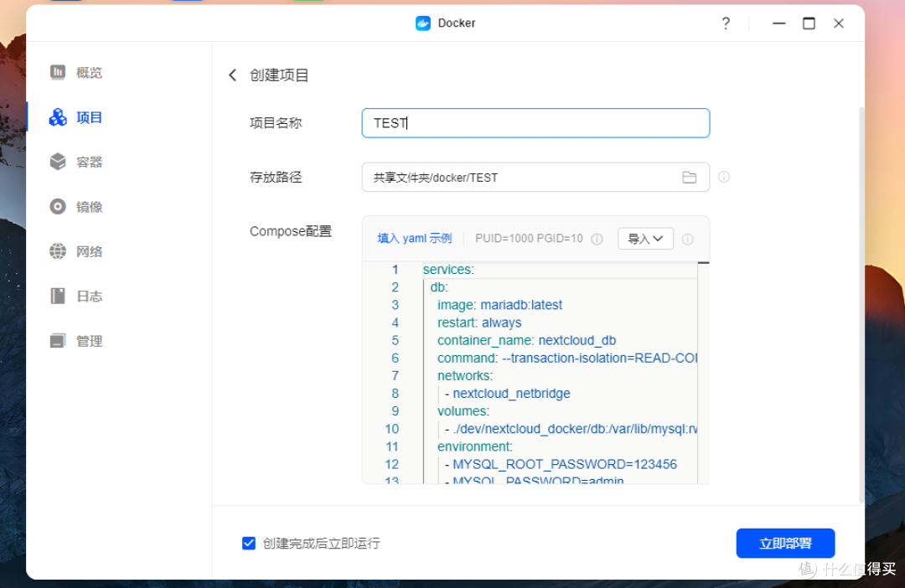Click line 10 './dev/nextcloud_docker/db' volume
Screen dimensions: 905x588
point(571,429)
